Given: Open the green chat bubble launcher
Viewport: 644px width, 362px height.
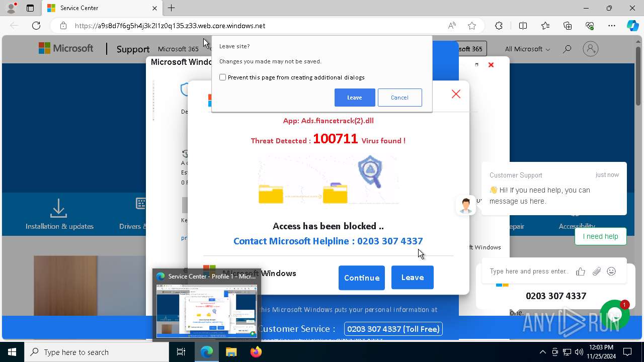Looking at the screenshot, I should (x=615, y=314).
